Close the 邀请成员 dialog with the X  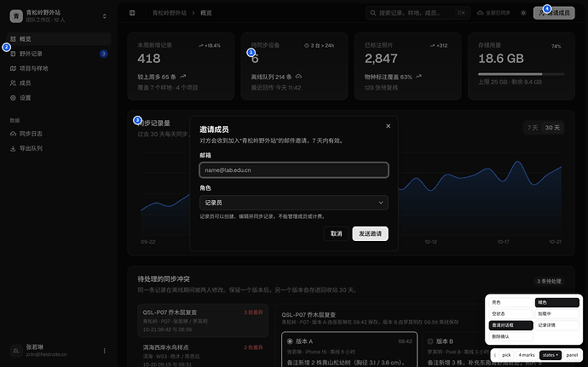[388, 126]
